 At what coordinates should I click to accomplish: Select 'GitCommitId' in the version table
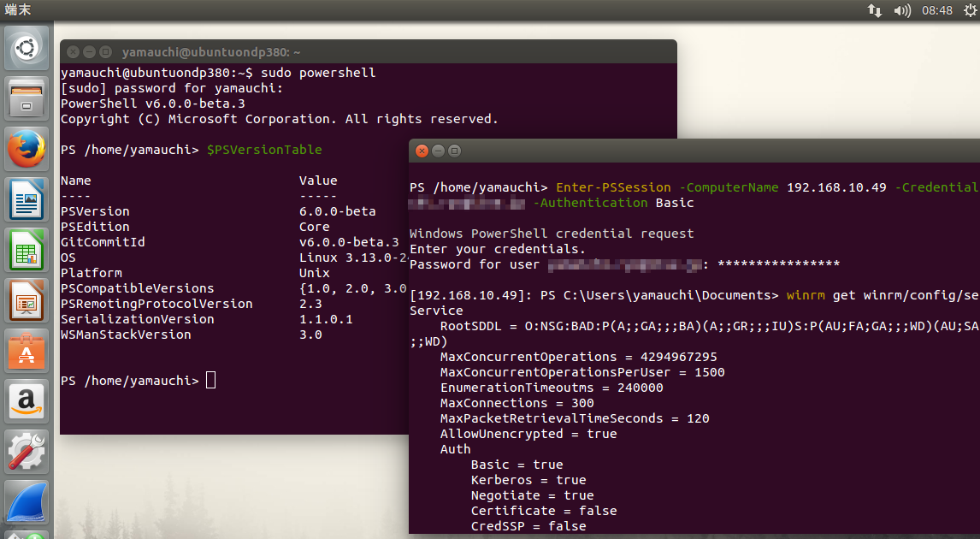[x=103, y=242]
